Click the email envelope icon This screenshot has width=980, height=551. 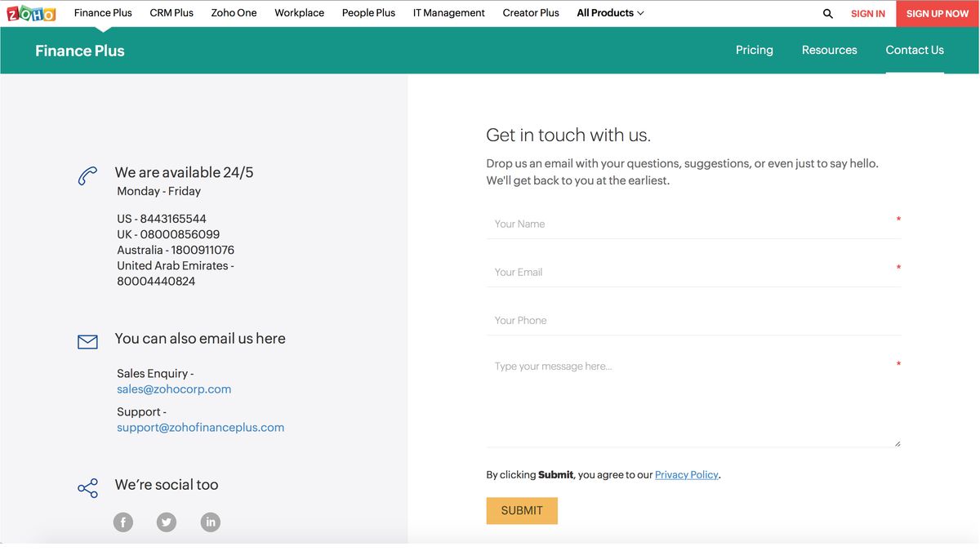click(87, 341)
